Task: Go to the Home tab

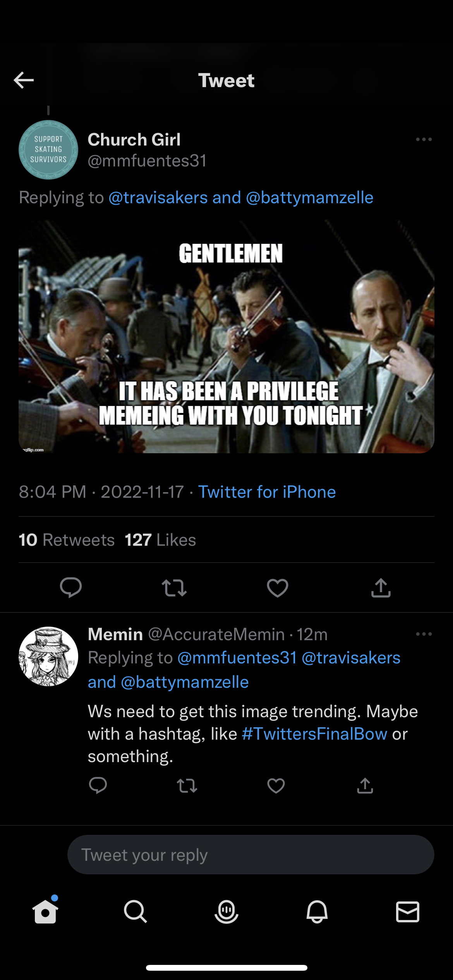Action: (45, 911)
